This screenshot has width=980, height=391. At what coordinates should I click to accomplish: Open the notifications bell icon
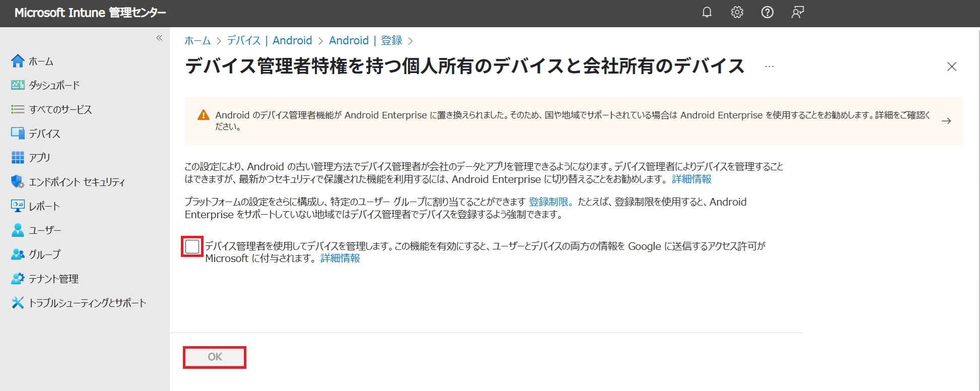(x=707, y=13)
